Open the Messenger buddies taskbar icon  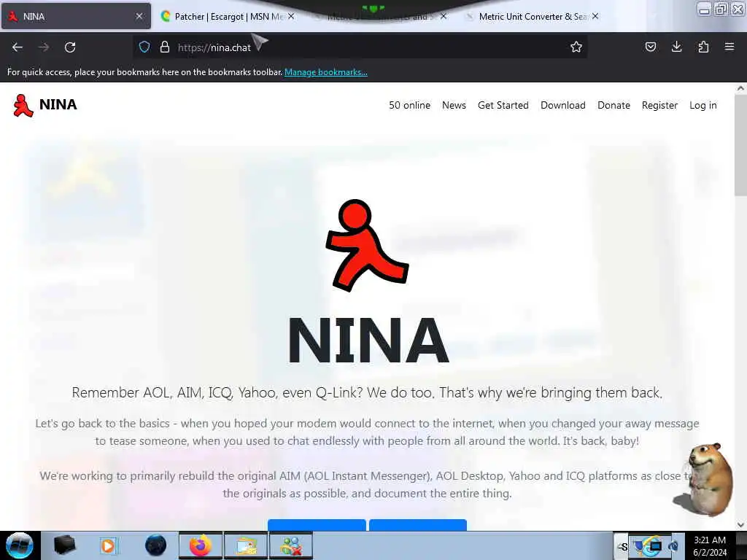(291, 545)
